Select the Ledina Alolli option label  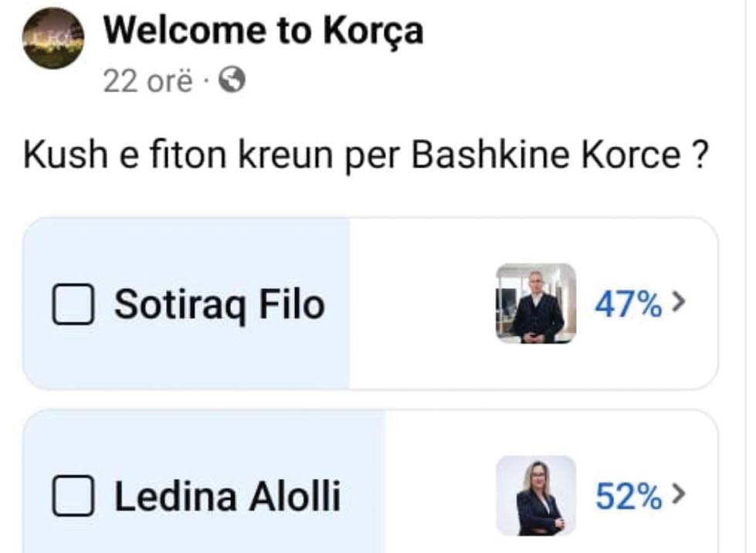pos(227,497)
